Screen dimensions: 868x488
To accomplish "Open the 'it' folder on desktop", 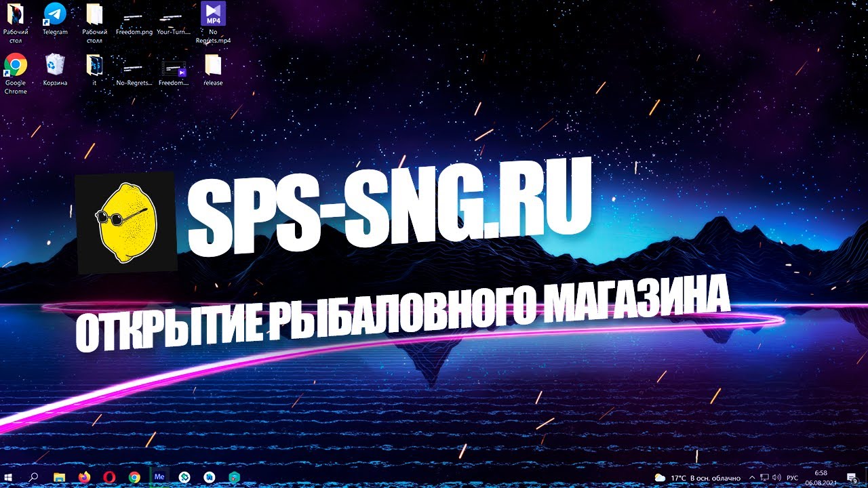I will (x=95, y=70).
